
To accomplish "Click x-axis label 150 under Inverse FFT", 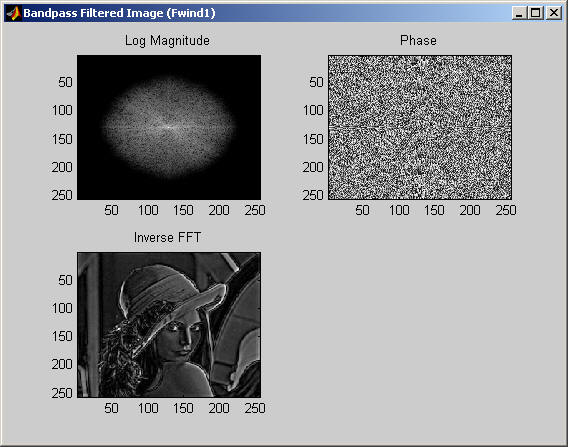I will [183, 408].
